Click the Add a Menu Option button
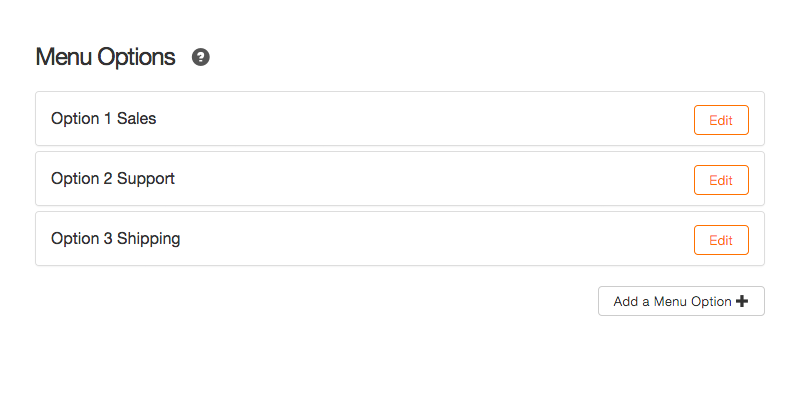Image resolution: width=800 pixels, height=406 pixels. coord(681,301)
